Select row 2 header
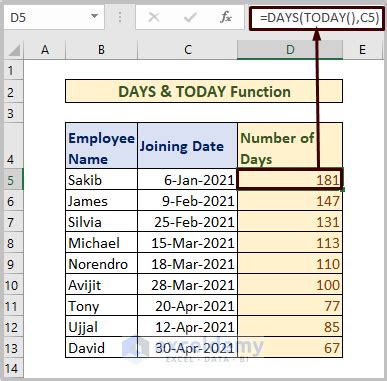Viewport: 387px width, 381px height. coord(14,91)
